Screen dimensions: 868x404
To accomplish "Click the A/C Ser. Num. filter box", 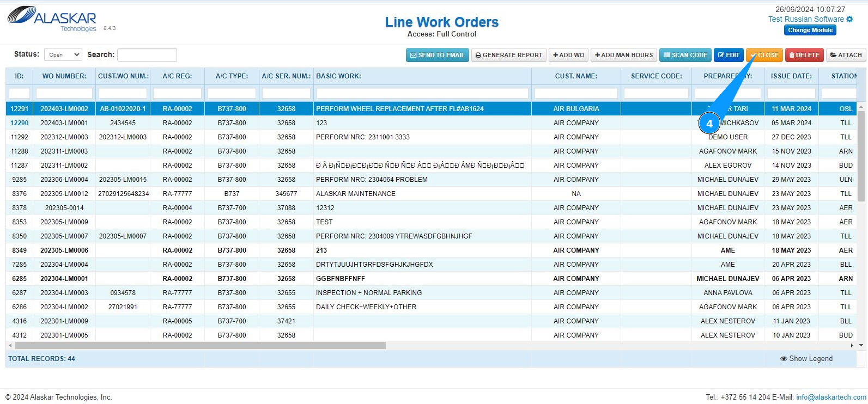I will point(287,93).
